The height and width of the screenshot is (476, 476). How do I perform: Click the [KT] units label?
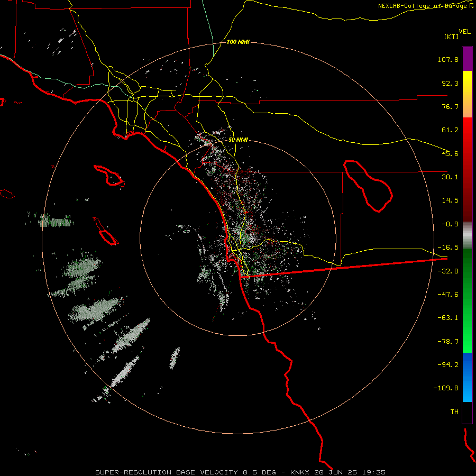pyautogui.click(x=452, y=36)
